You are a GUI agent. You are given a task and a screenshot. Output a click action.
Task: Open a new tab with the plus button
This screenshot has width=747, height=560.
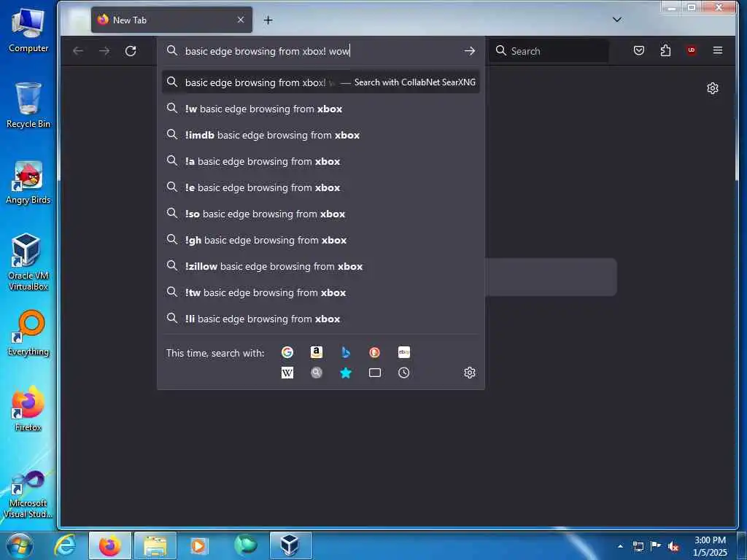[268, 20]
